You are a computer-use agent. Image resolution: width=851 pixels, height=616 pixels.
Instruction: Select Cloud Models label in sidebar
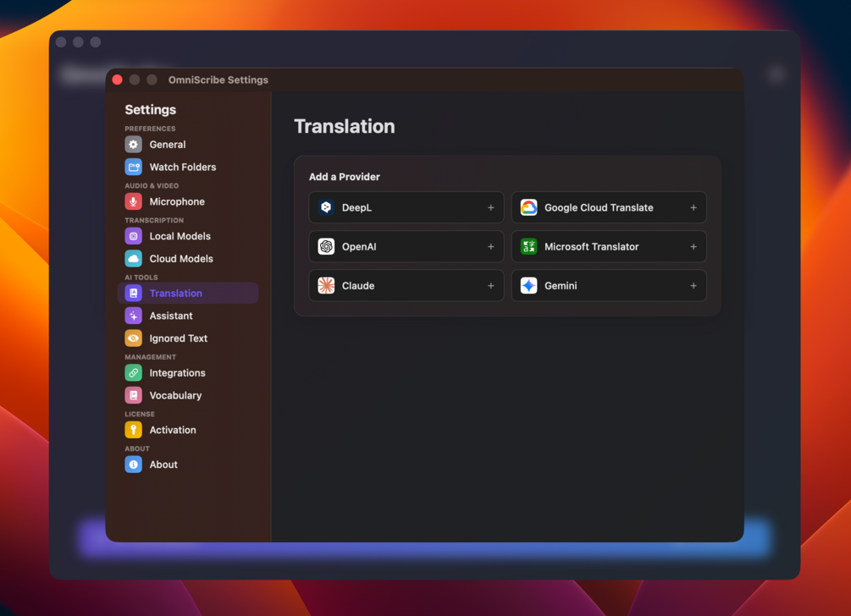click(181, 259)
